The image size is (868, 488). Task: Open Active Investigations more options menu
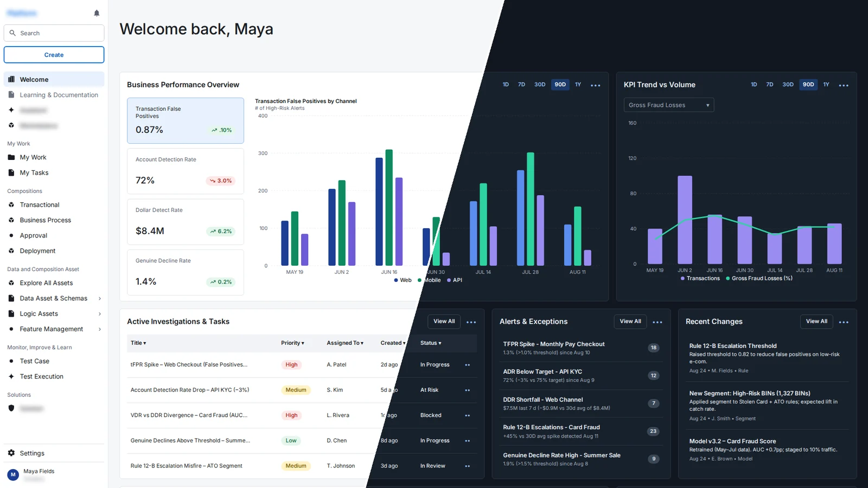[x=471, y=322]
